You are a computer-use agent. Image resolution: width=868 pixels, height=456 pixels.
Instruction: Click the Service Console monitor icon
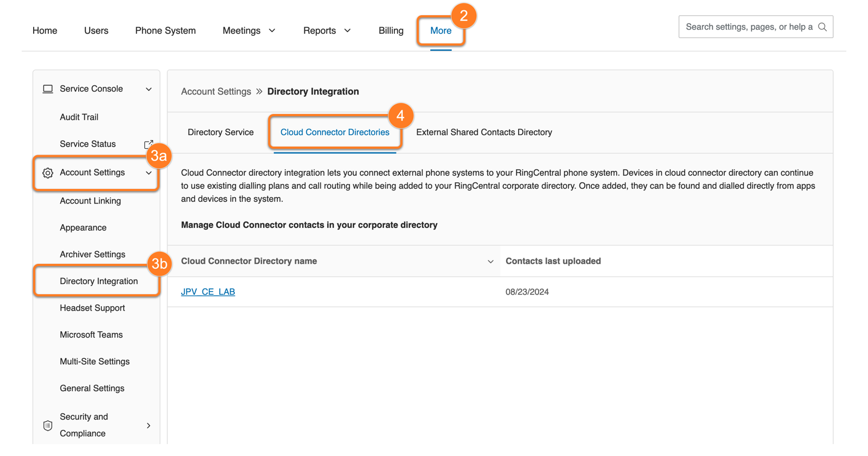click(48, 89)
